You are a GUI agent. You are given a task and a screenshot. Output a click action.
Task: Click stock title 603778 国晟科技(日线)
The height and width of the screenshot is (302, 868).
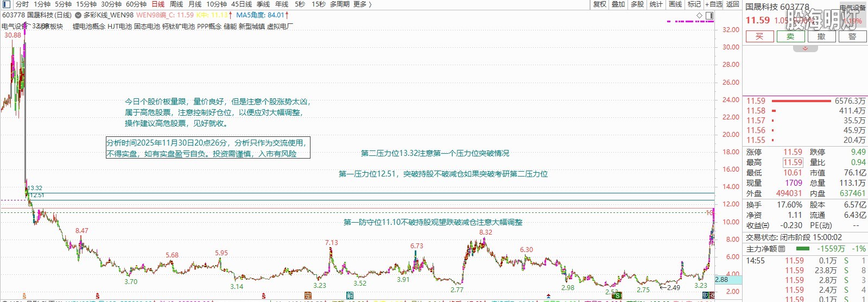37,15
